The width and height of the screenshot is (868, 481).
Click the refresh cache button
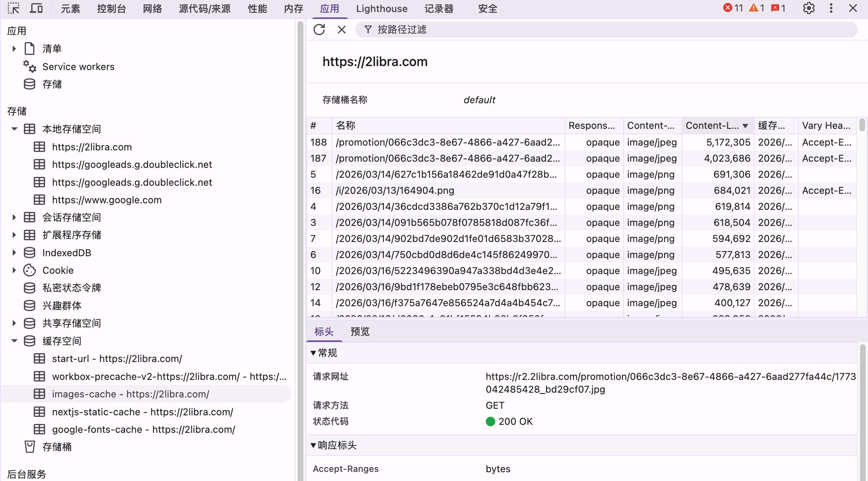(319, 30)
